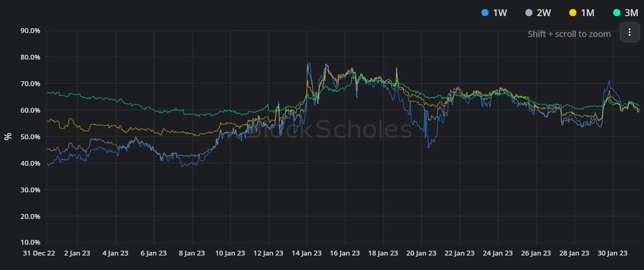The height and width of the screenshot is (270, 644).
Task: Click the 70.0% y-axis label
Action: point(31,84)
